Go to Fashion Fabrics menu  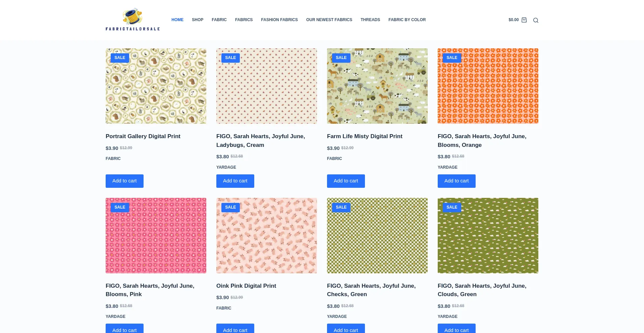point(279,20)
